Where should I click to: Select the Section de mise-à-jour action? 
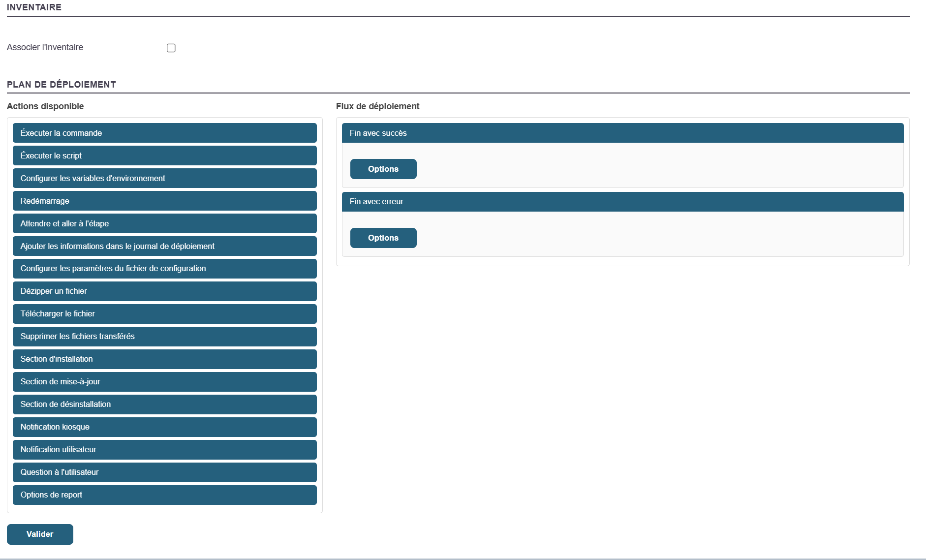click(164, 382)
